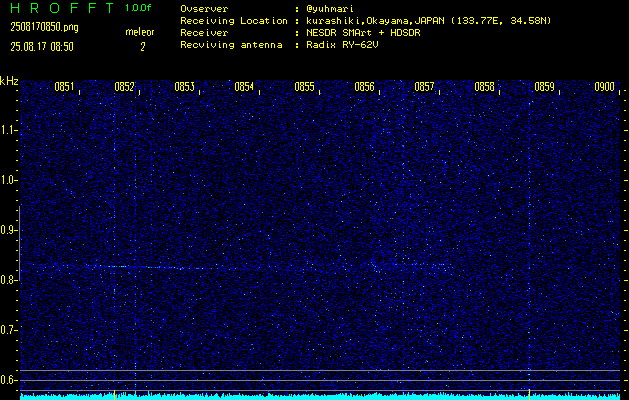Select the file name 2508170850.png
The image size is (629, 400).
[45, 27]
